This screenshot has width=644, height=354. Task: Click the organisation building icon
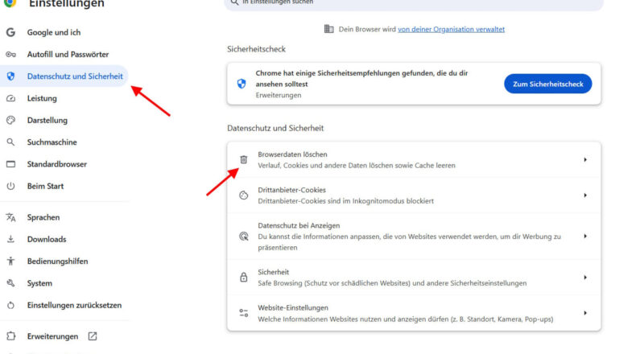328,29
